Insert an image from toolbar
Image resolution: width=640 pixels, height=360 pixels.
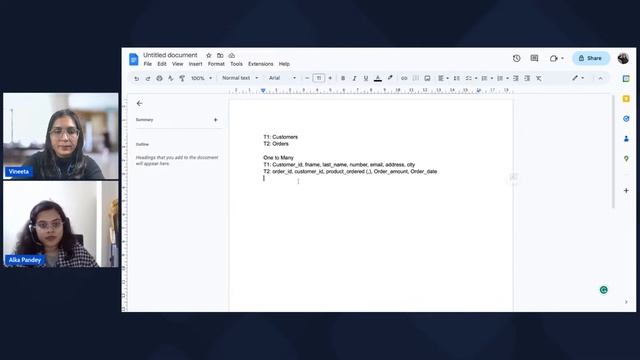pos(427,78)
